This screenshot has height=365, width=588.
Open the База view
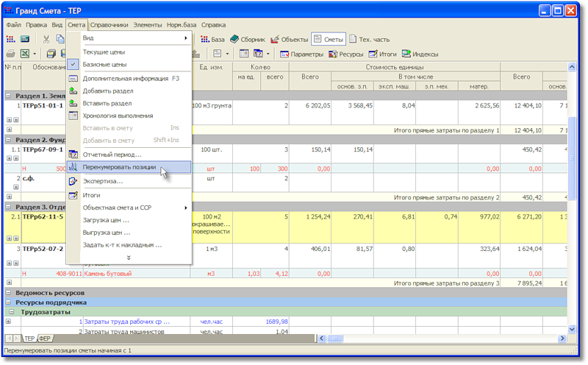pyautogui.click(x=212, y=40)
